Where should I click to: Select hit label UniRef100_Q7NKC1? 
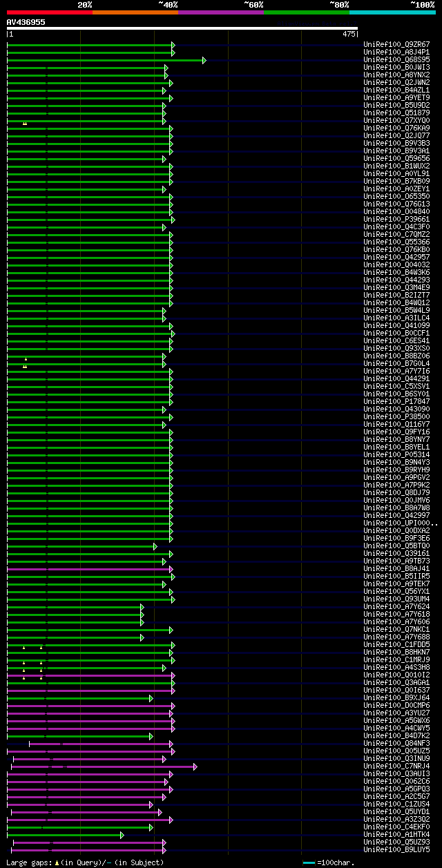[396, 629]
